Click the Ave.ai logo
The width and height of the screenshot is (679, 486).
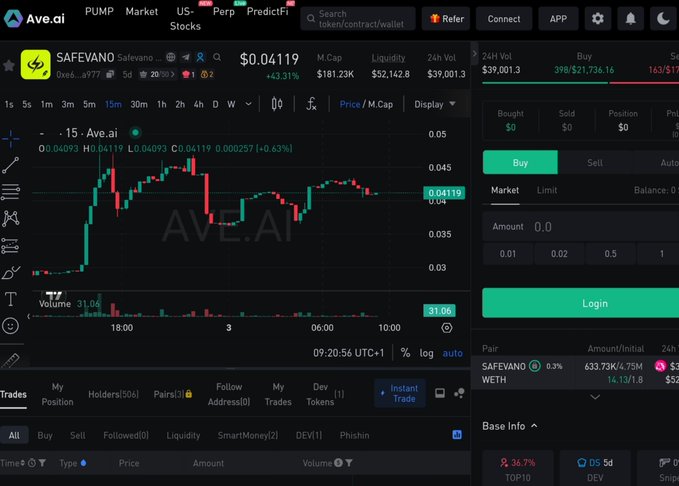[x=34, y=18]
